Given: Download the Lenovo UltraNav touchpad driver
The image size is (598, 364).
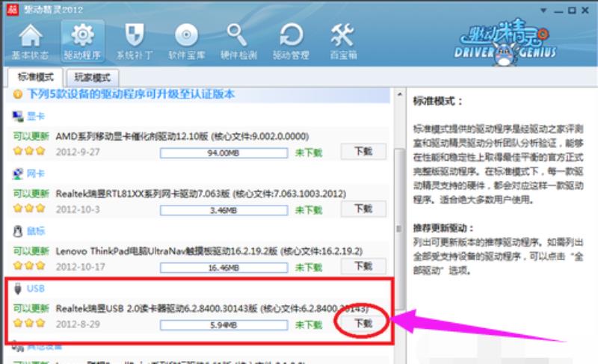Looking at the screenshot, I should pos(363,266).
